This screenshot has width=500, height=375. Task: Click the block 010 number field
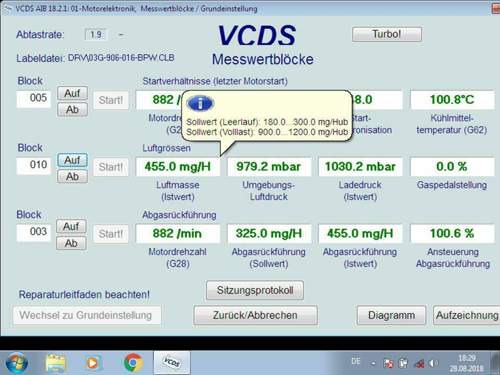click(34, 165)
